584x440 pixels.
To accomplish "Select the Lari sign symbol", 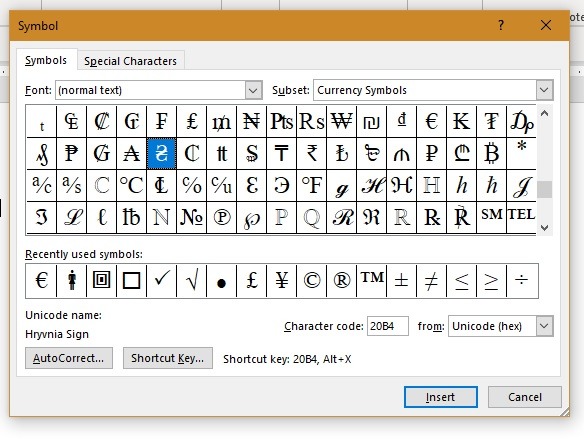I will coord(461,153).
